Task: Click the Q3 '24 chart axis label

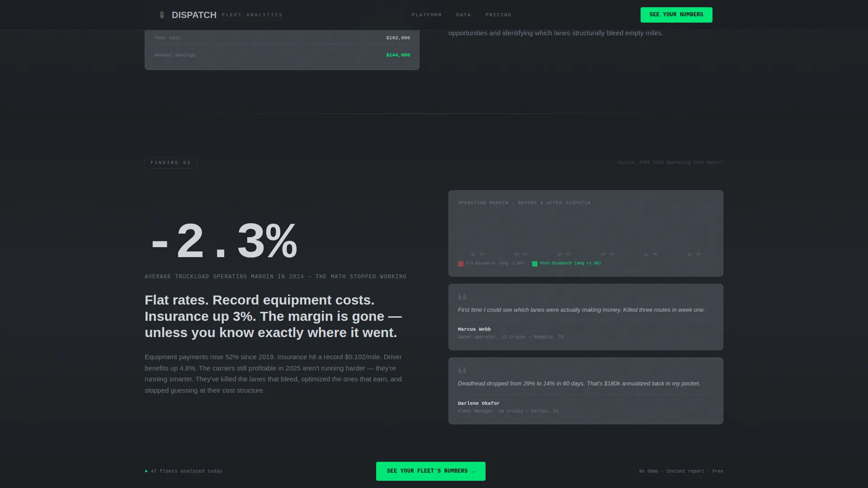Action: (564, 254)
